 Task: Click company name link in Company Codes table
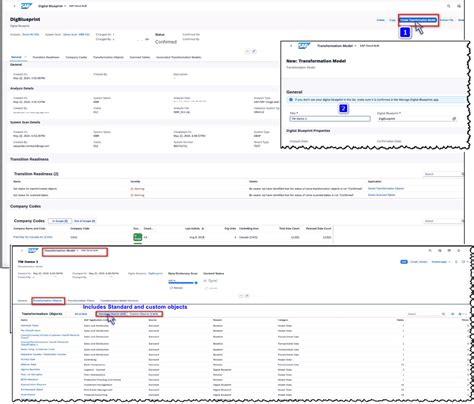[33, 237]
